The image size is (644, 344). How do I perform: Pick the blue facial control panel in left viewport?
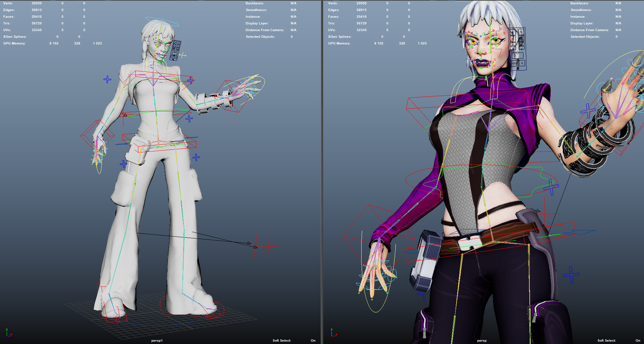(x=175, y=50)
